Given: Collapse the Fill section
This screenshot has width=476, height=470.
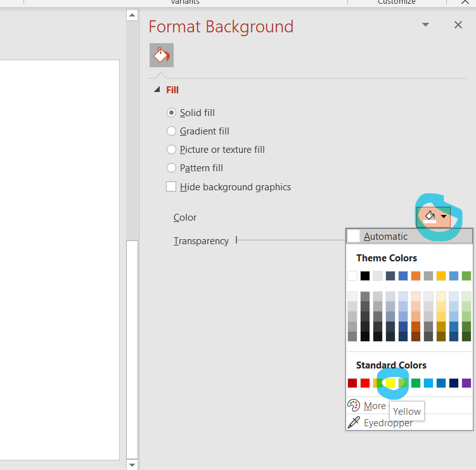Looking at the screenshot, I should pos(157,90).
